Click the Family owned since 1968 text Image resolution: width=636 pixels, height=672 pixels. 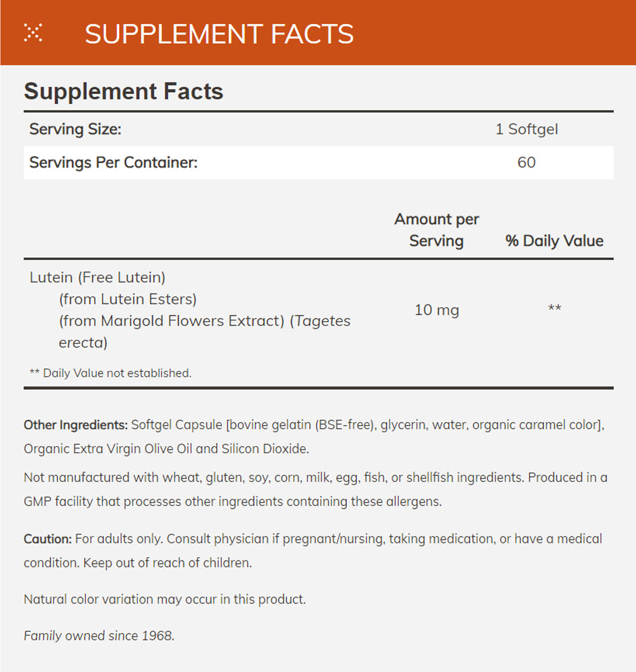(x=99, y=635)
